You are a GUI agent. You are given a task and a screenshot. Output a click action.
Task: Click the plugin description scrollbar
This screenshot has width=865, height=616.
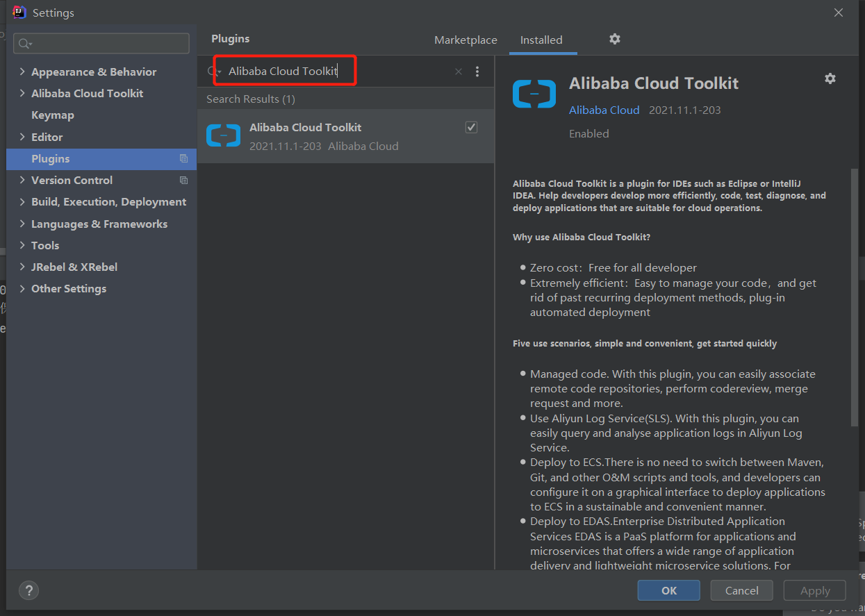(x=854, y=297)
